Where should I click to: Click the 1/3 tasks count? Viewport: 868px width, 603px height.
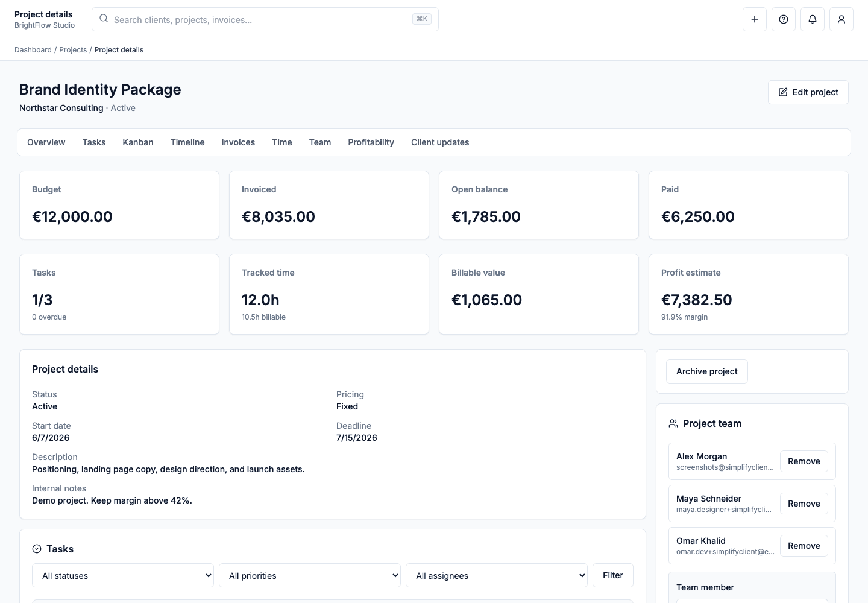[x=42, y=300]
